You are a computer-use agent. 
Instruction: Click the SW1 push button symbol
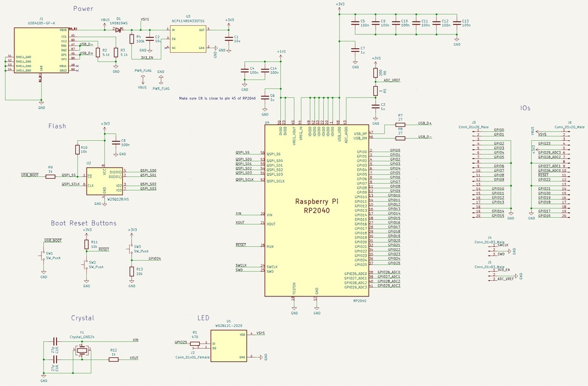(x=42, y=256)
